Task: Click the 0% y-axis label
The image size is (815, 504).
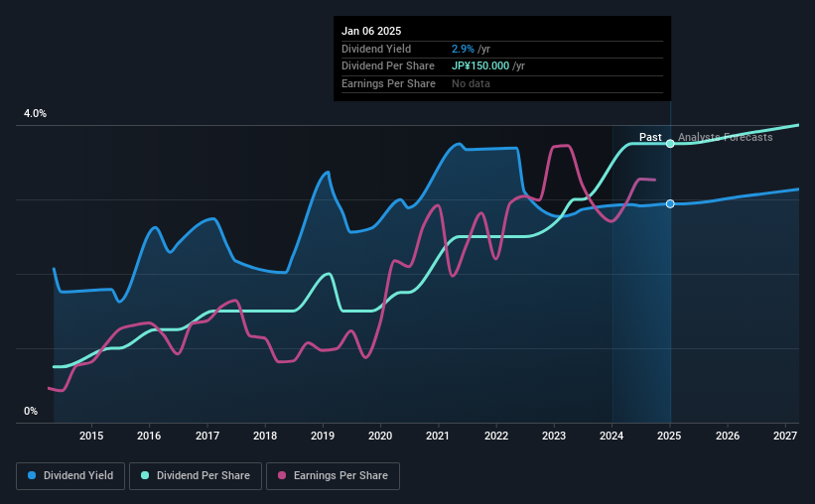Action: click(x=31, y=411)
